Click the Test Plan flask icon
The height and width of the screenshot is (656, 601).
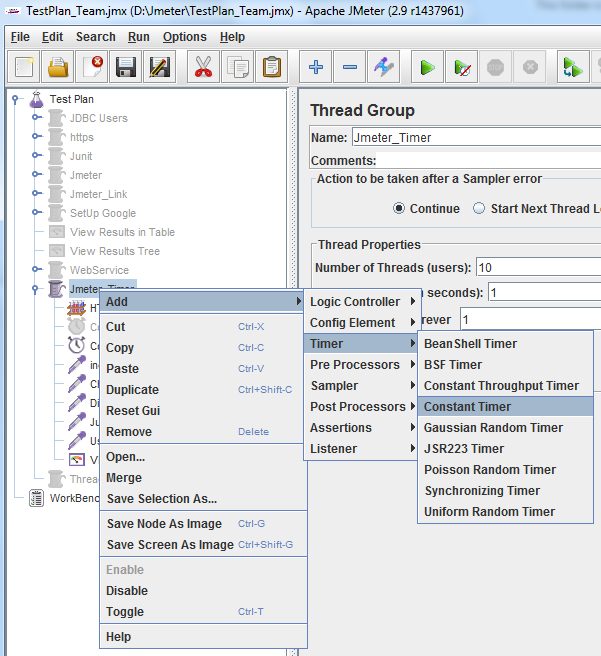37,99
